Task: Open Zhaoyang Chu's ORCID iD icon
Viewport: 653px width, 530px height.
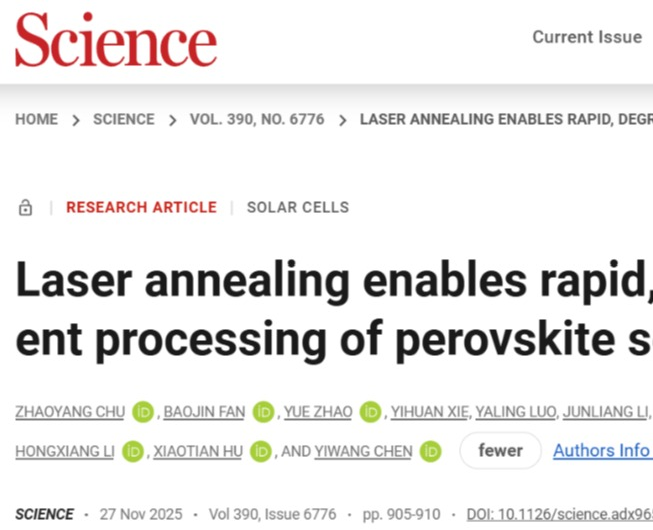Action: tap(144, 411)
